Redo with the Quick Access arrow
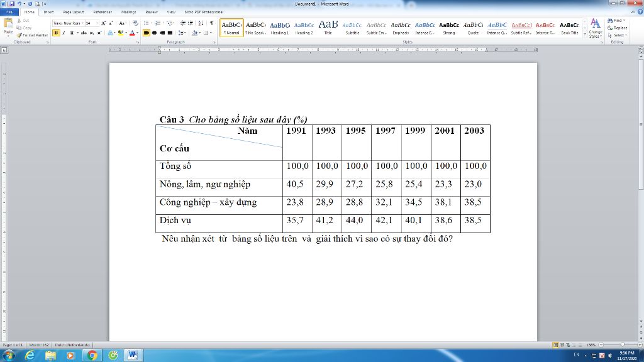The image size is (644, 362). coord(30,4)
